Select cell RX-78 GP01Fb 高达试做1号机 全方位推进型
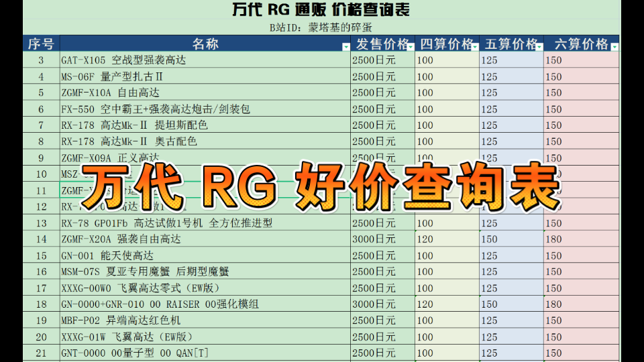The width and height of the screenshot is (644, 362). click(205, 223)
